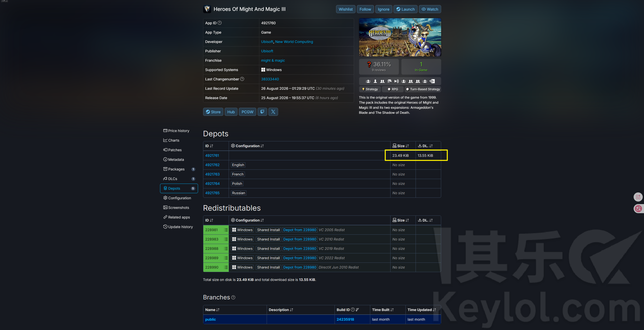
Task: Click the Follow button
Action: tap(365, 9)
